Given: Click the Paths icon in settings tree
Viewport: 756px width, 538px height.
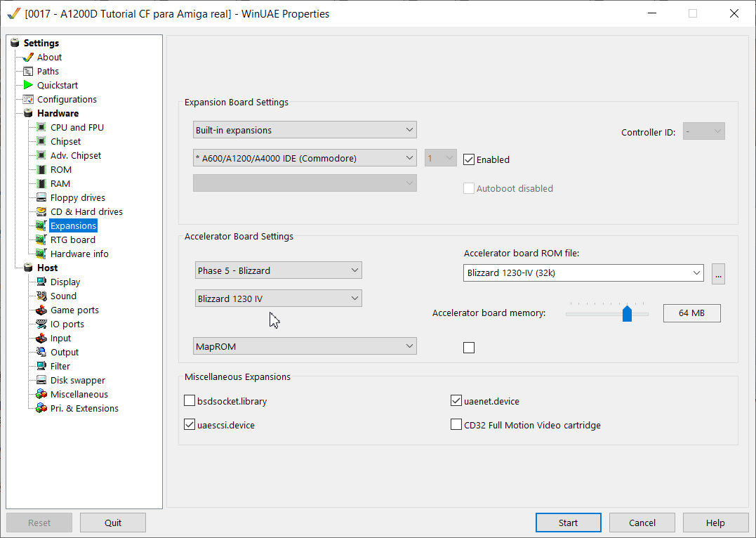Looking at the screenshot, I should click(x=28, y=72).
